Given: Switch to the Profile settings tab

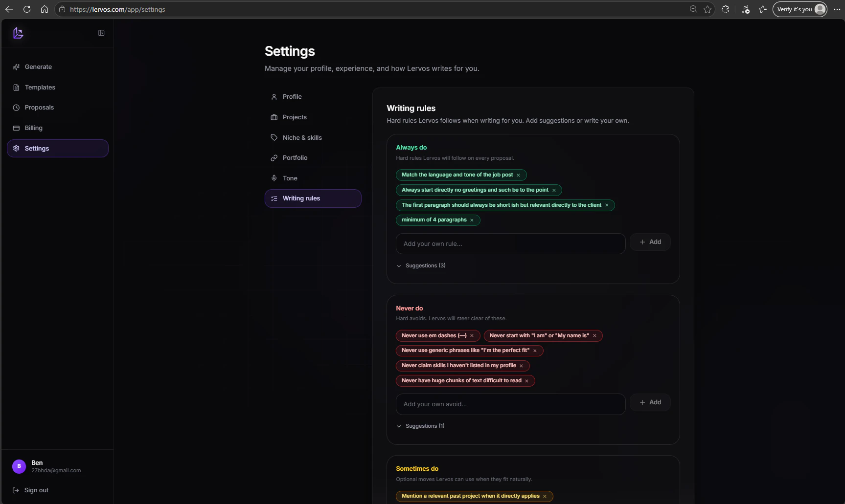Looking at the screenshot, I should coord(313,97).
